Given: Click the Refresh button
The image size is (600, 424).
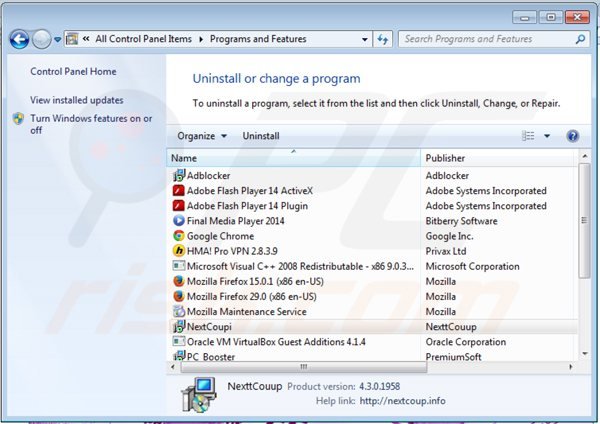Looking at the screenshot, I should [382, 39].
